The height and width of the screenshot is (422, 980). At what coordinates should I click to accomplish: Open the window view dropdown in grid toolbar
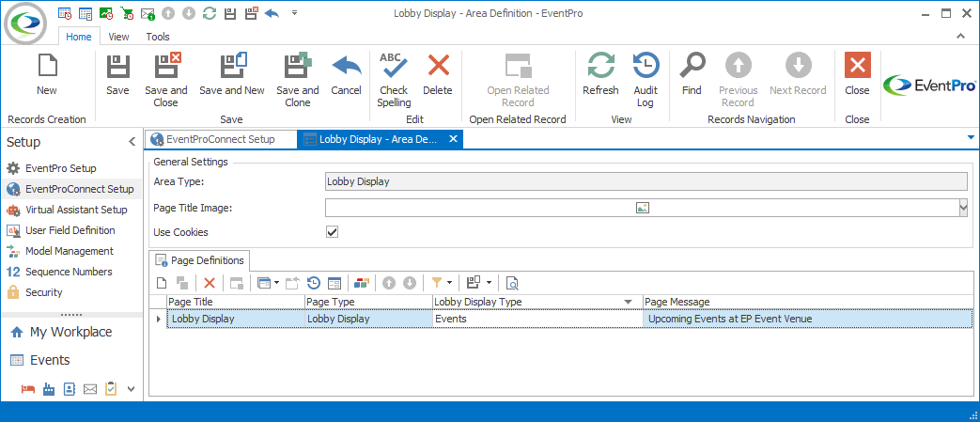point(277,283)
